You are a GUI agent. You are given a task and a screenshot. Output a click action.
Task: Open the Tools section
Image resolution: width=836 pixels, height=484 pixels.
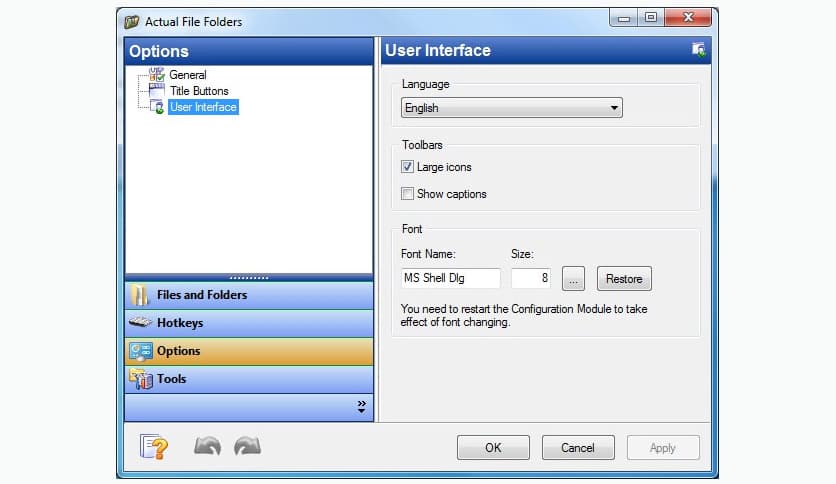tap(249, 379)
